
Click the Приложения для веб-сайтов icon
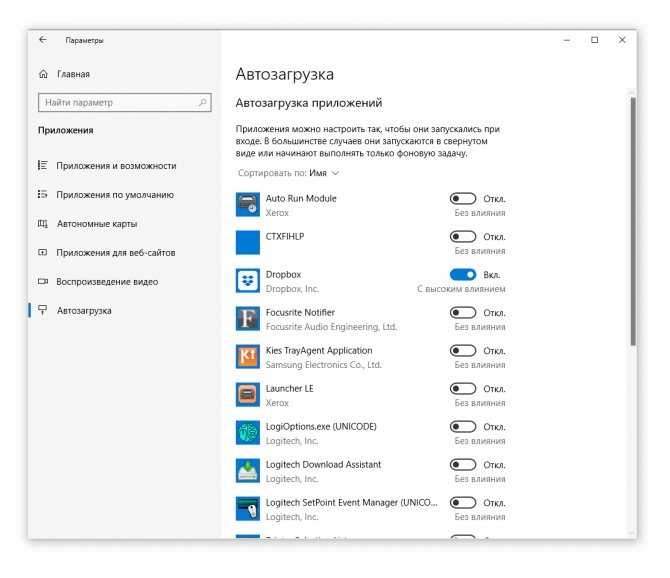[42, 252]
